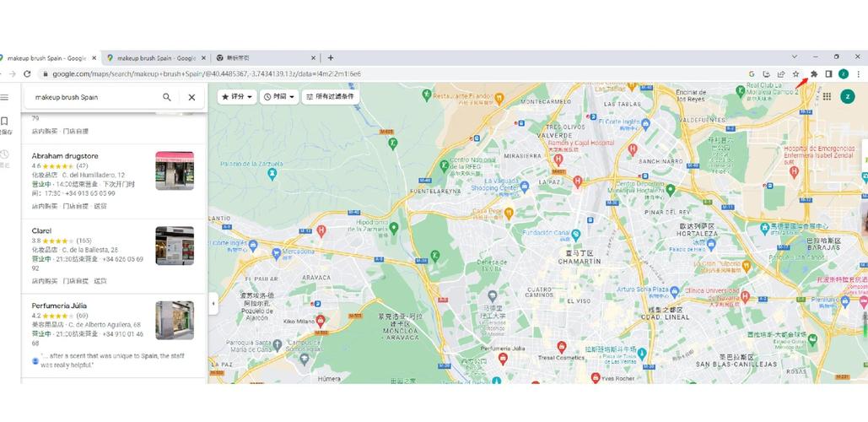868x422 pixels.
Task: Close the second makeup brush Spain tab
Action: [x=204, y=58]
